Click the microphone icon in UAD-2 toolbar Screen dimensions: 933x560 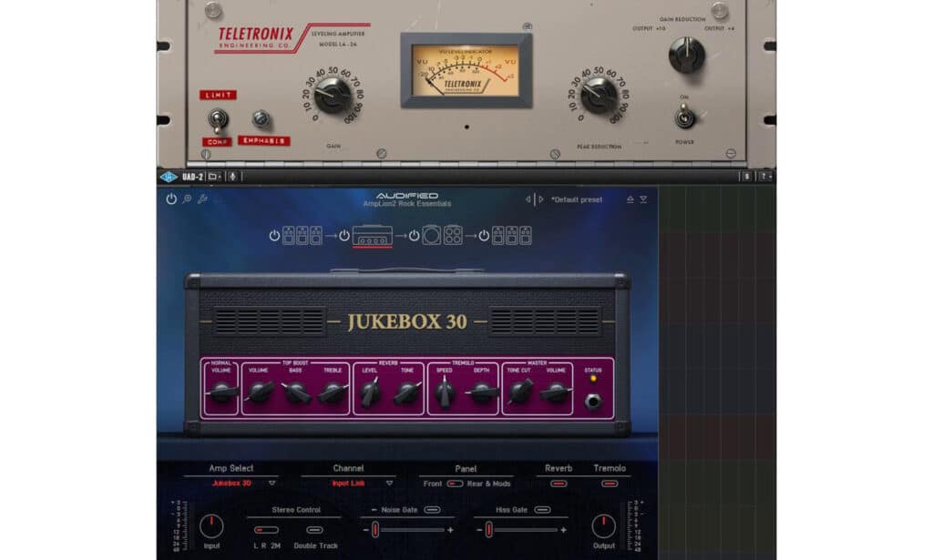232,177
